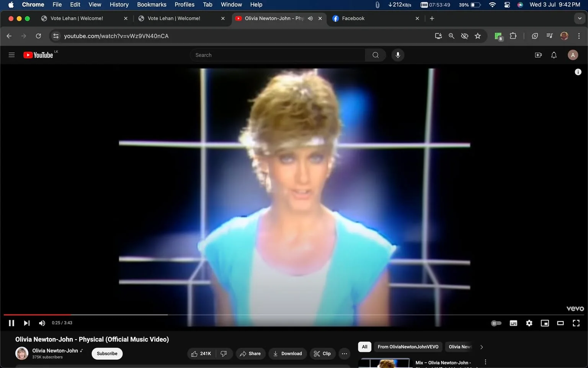This screenshot has width=588, height=368.
Task: Reload the current page
Action: coord(38,36)
